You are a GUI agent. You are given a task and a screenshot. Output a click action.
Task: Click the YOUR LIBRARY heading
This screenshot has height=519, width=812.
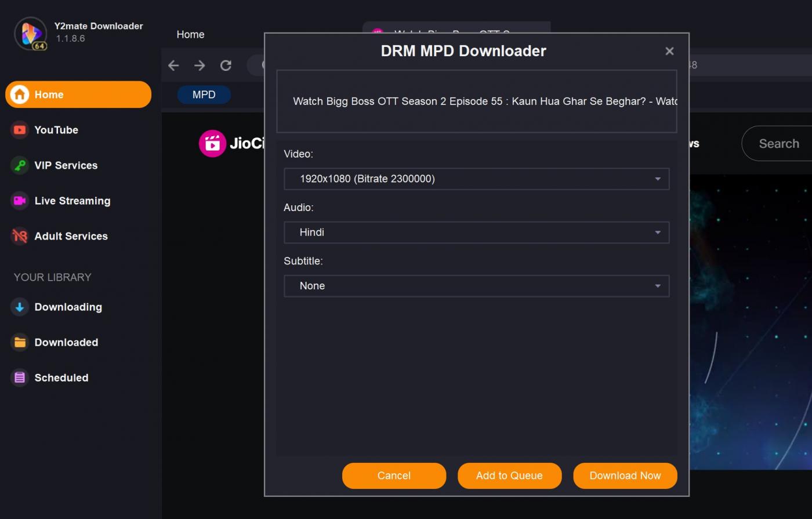(x=53, y=277)
